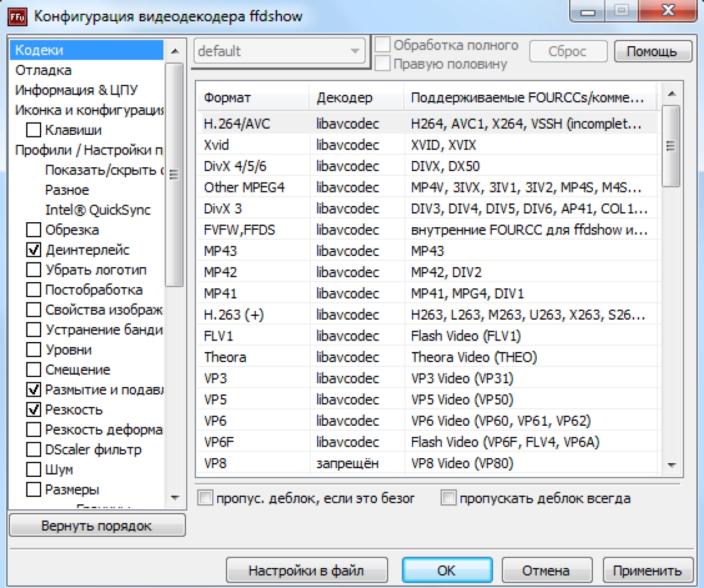Select the MP43 codec row

[x=427, y=251]
